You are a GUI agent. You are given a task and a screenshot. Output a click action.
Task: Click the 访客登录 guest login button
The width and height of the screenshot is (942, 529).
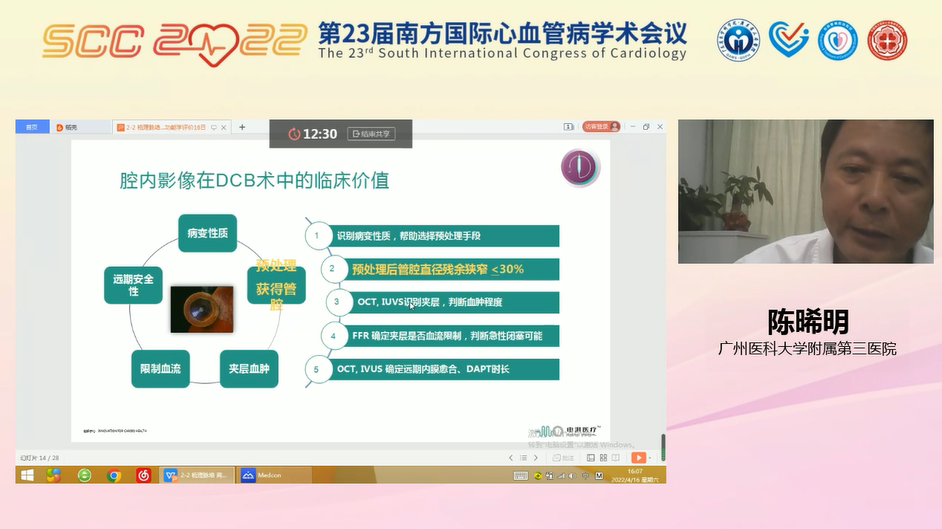click(x=601, y=127)
